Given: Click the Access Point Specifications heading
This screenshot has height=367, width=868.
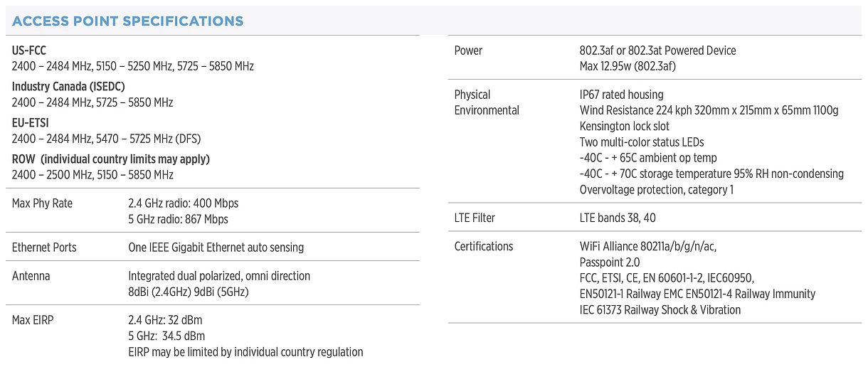Looking at the screenshot, I should [x=127, y=21].
